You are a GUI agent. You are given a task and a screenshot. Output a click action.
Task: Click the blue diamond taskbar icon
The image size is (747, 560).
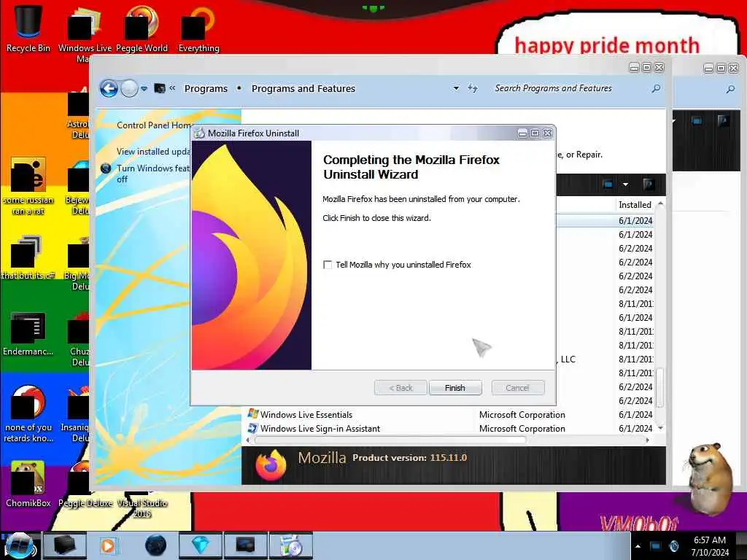coord(200,545)
